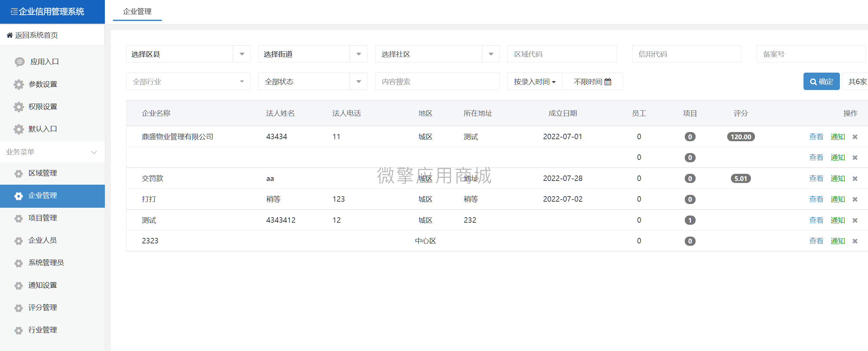Click 查看 for the 测试 row

pos(816,220)
